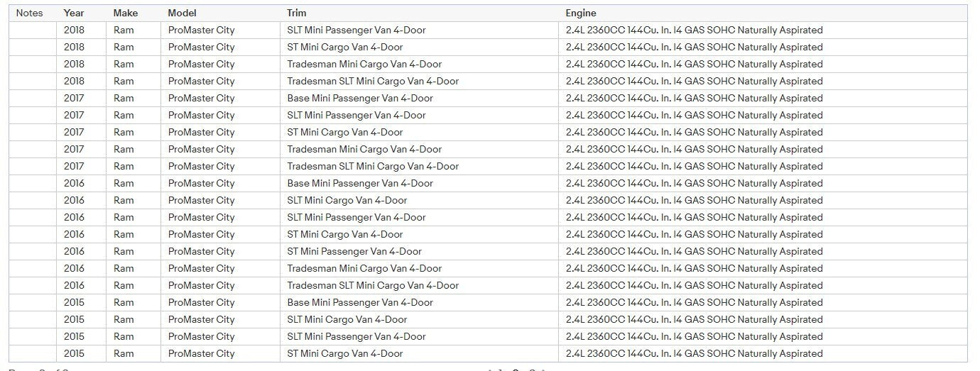This screenshot has width=980, height=371.
Task: Select the 2018 SLT Mini Passenger Van trim
Action: [356, 30]
